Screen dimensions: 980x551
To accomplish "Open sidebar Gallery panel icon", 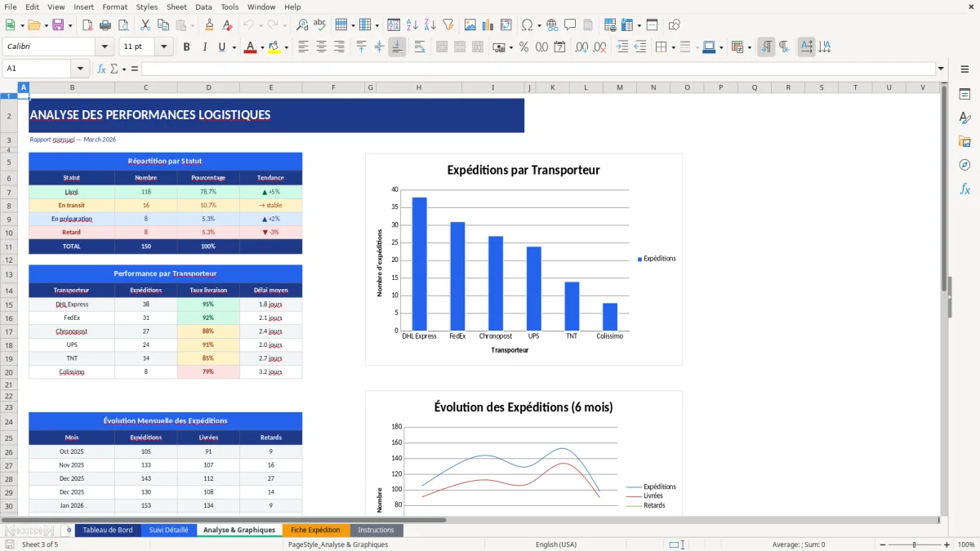I will click(964, 141).
